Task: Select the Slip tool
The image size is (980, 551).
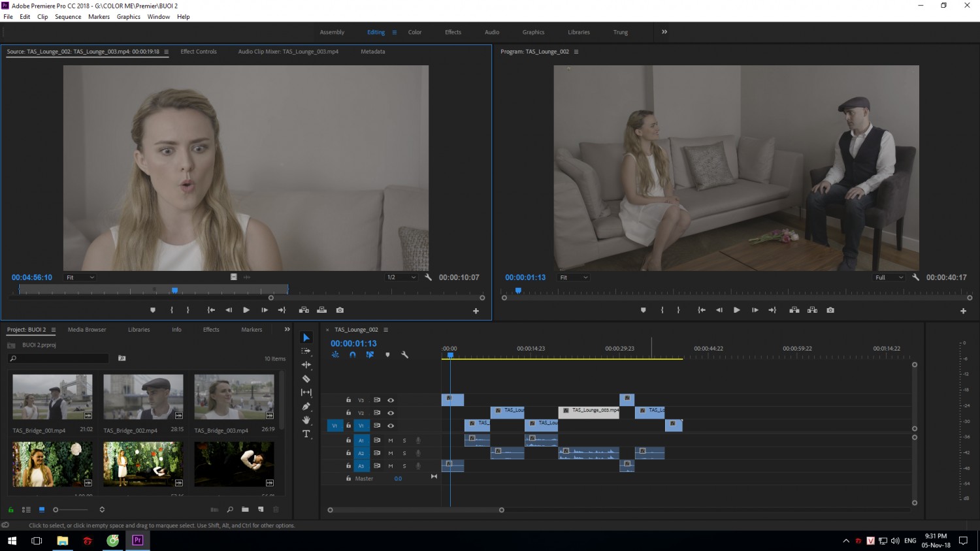Action: coord(306,392)
